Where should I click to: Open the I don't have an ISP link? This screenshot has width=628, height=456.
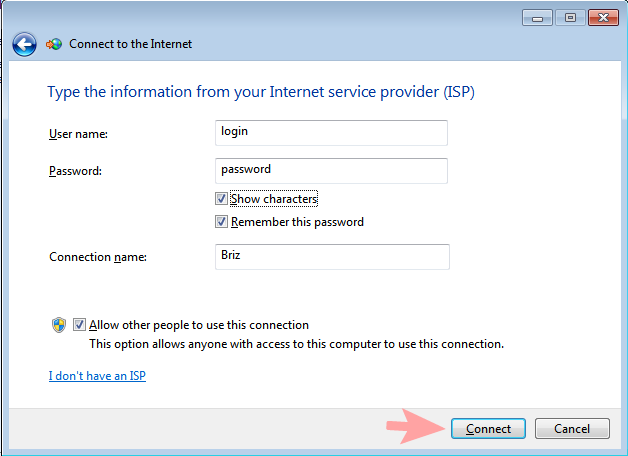point(97,376)
